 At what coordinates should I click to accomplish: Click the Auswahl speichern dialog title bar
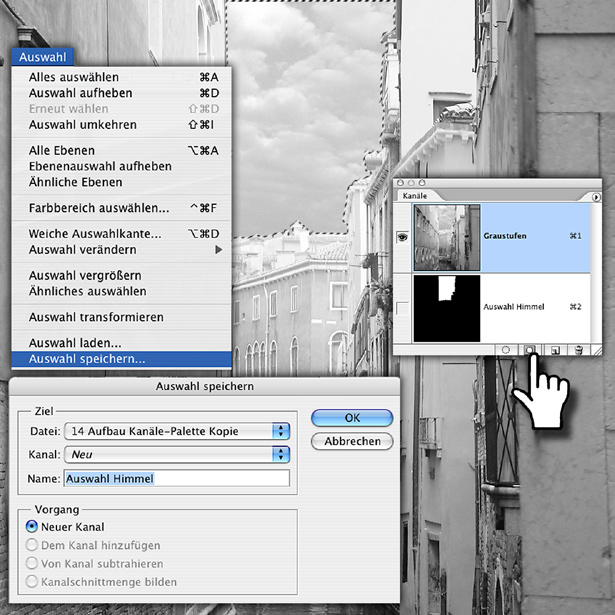tap(204, 386)
